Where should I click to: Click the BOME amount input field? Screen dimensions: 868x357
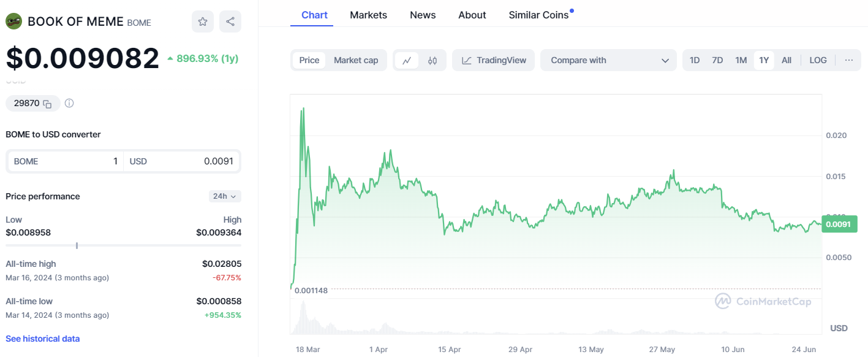[x=64, y=161]
